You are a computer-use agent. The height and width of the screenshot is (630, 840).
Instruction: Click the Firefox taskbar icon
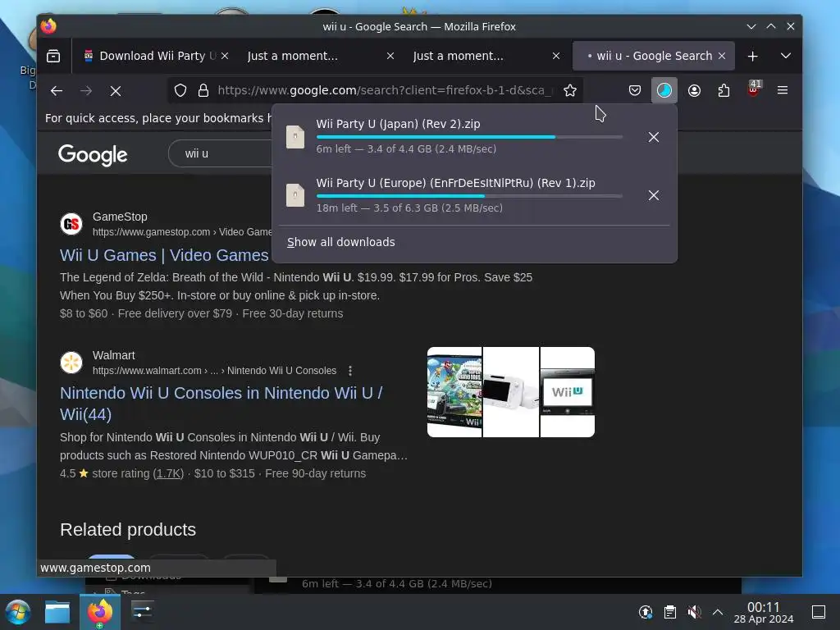(99, 612)
